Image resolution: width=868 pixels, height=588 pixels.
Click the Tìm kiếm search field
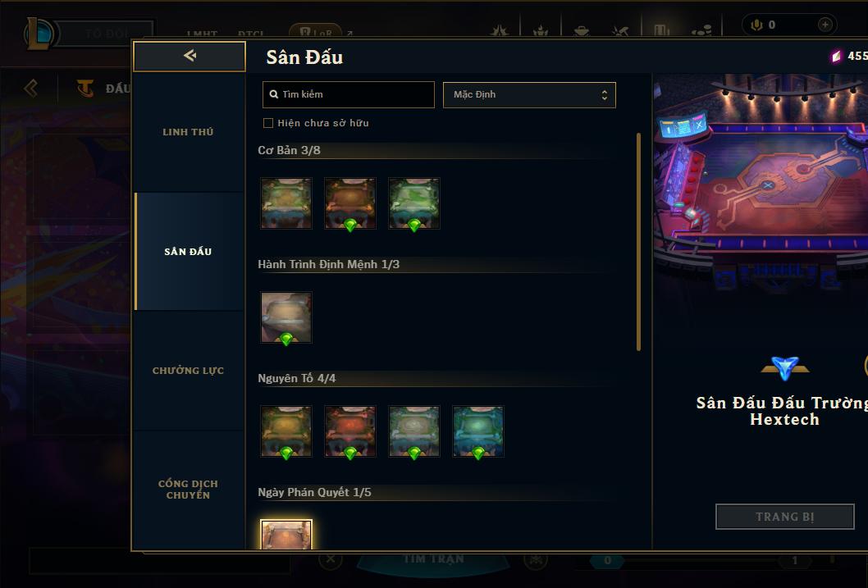(348, 94)
